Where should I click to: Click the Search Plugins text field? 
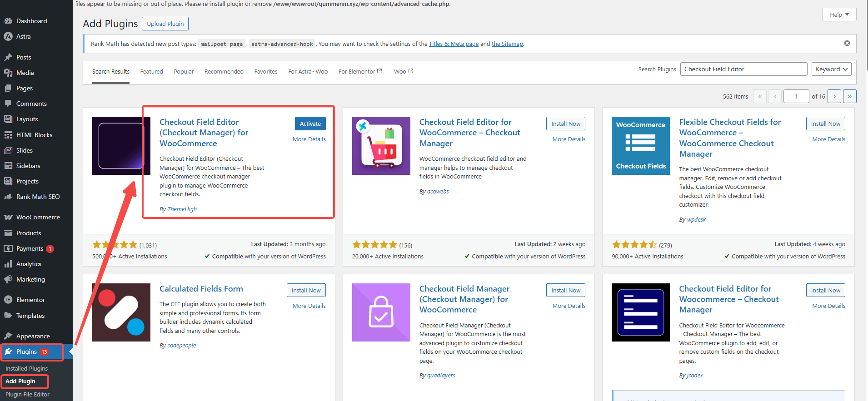[x=743, y=69]
